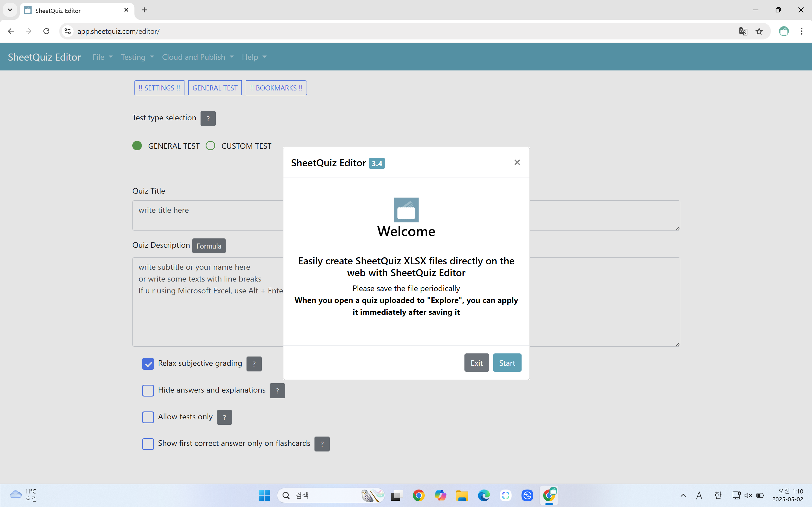This screenshot has height=507, width=812.
Task: Open the Testing dropdown menu
Action: click(x=137, y=57)
